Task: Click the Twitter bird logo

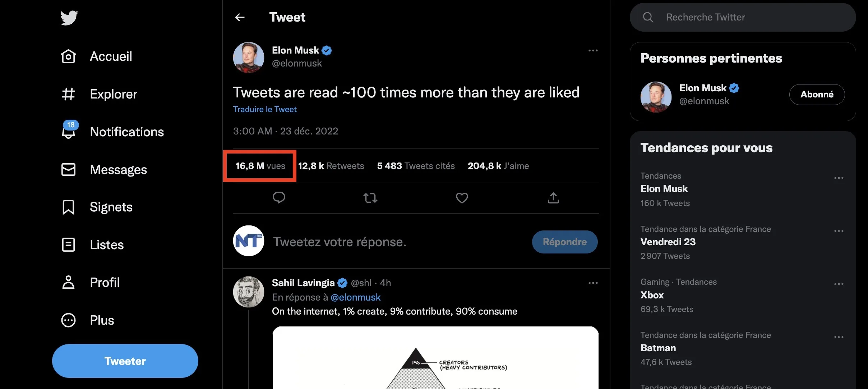Action: pos(69,18)
